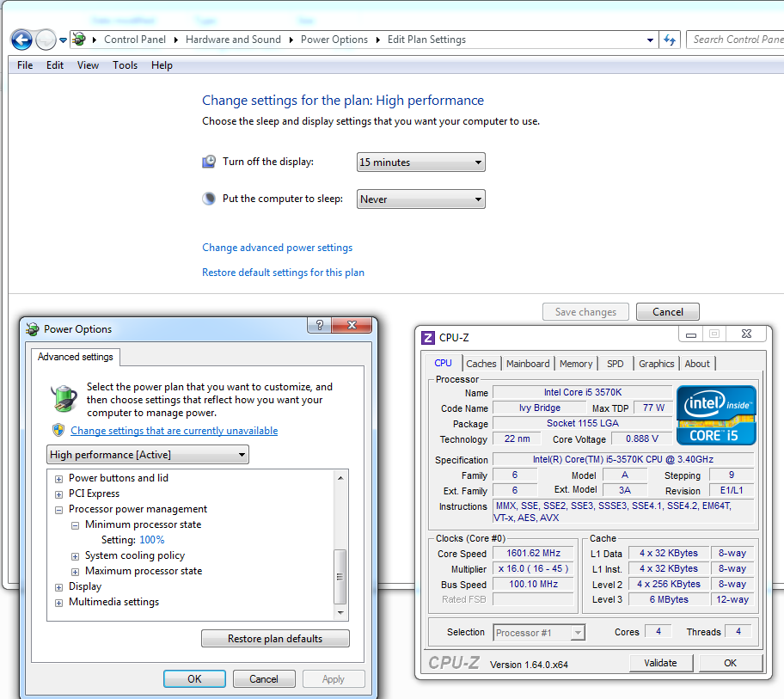This screenshot has height=699, width=784.
Task: Collapse Minimum processor state node
Action: pyautogui.click(x=75, y=525)
